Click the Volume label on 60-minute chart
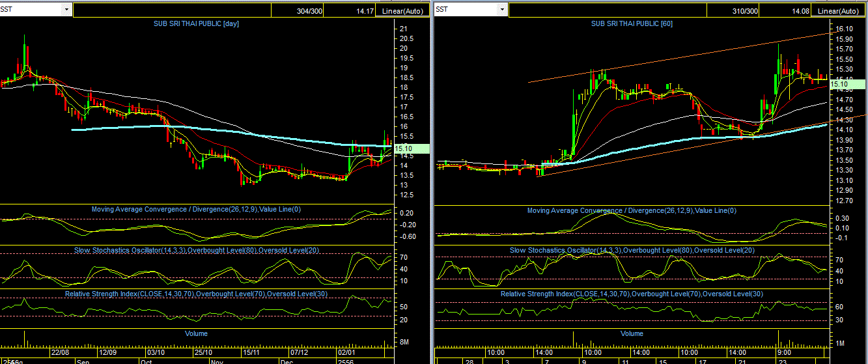This screenshot has width=868, height=364. (x=631, y=333)
